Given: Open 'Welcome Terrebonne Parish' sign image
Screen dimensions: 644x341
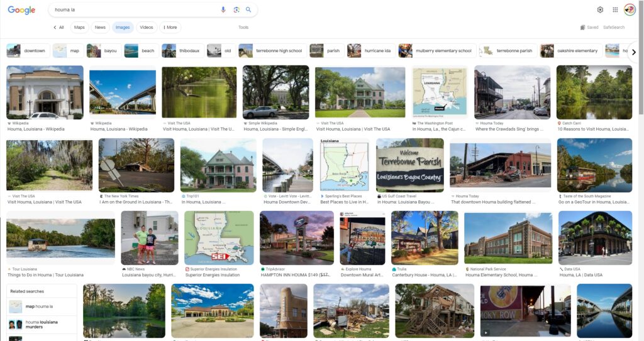Looking at the screenshot, I should click(410, 165).
